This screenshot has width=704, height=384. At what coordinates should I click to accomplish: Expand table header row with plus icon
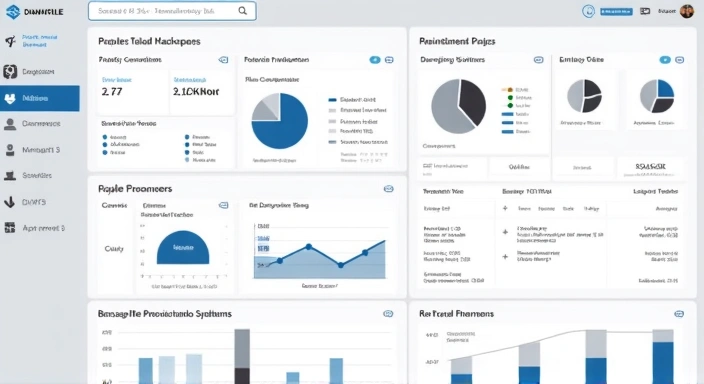pyautogui.click(x=505, y=208)
